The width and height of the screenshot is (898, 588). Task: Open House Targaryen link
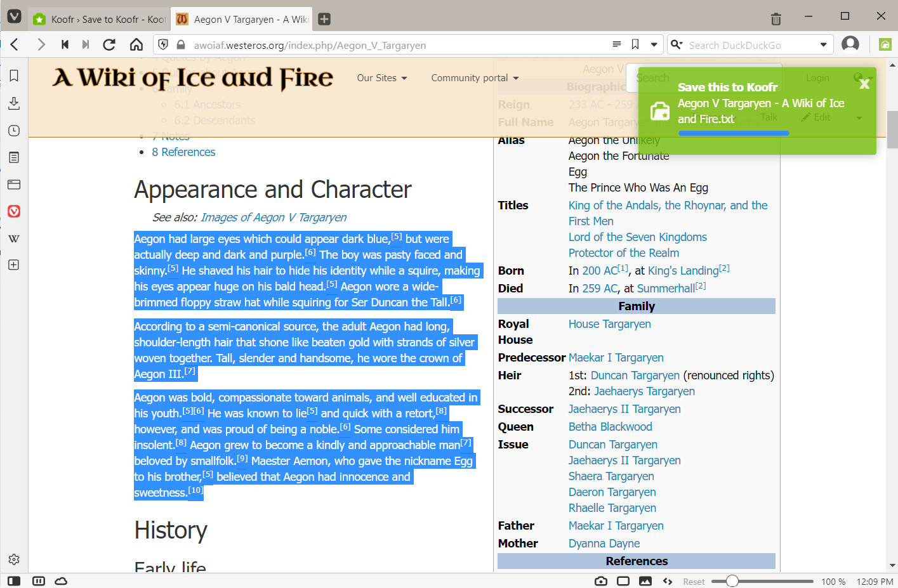pyautogui.click(x=610, y=324)
